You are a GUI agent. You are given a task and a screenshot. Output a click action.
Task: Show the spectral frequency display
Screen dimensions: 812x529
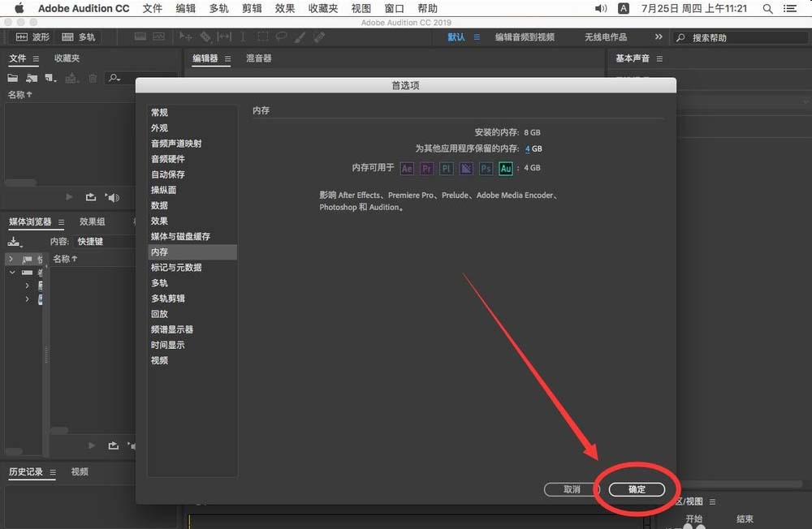click(x=140, y=37)
